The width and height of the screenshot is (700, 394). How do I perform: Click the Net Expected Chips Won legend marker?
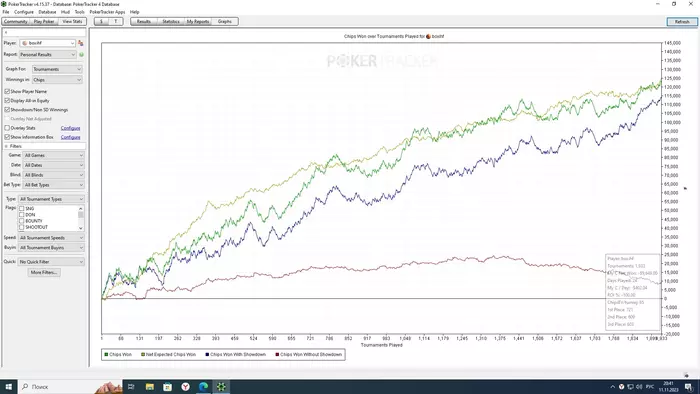(143, 354)
